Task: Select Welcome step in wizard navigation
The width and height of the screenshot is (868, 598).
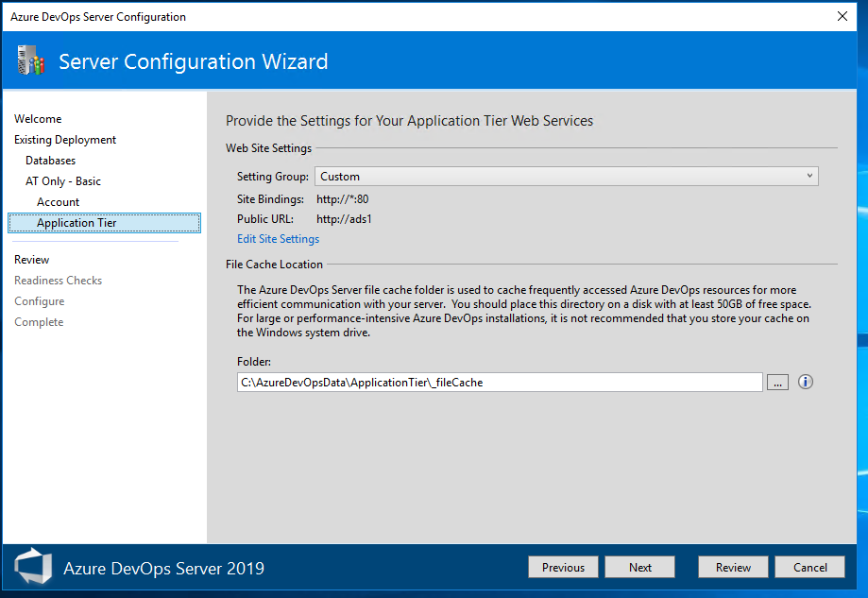Action: [38, 118]
